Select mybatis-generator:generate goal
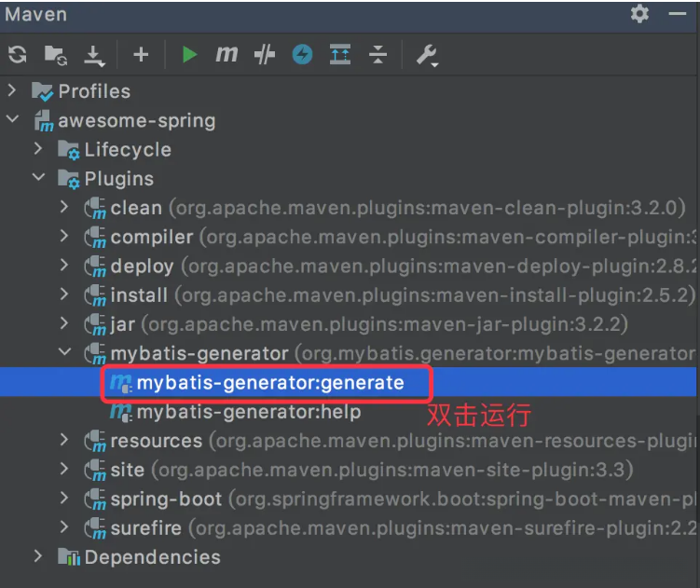Viewport: 700px width, 588px height. tap(270, 383)
